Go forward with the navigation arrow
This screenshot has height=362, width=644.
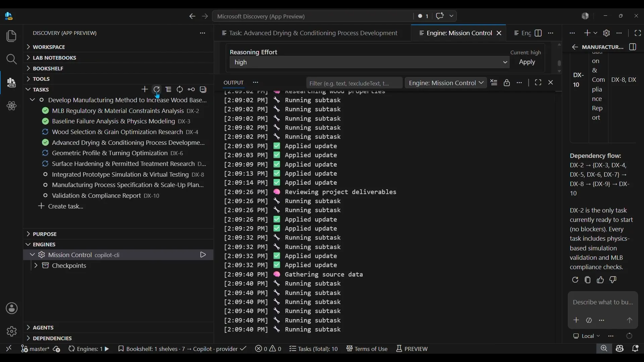(x=205, y=16)
